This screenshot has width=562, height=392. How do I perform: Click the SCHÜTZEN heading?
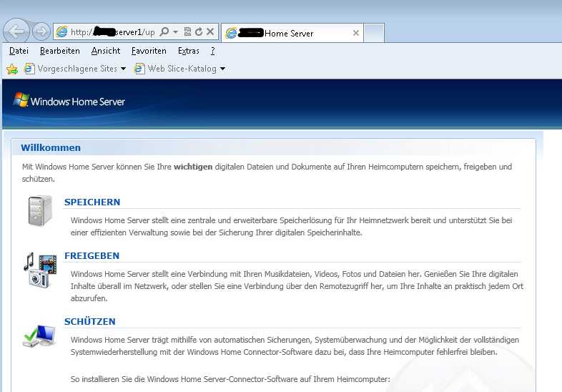click(x=89, y=321)
